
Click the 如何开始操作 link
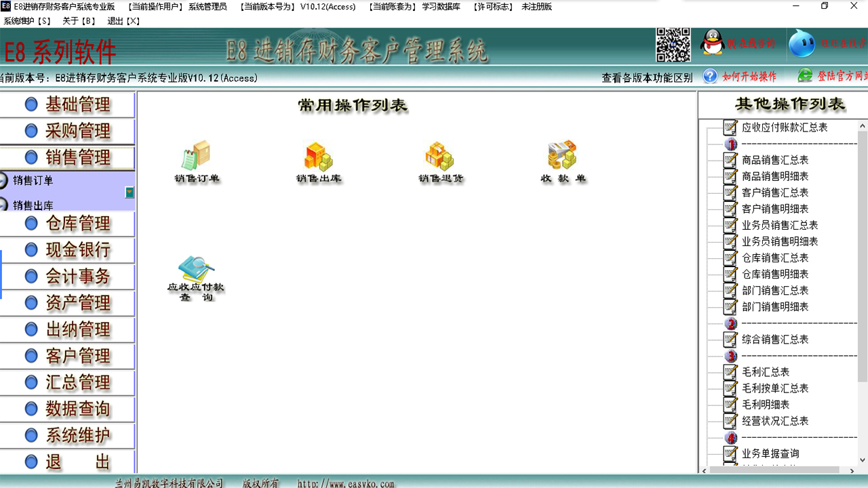(x=749, y=77)
